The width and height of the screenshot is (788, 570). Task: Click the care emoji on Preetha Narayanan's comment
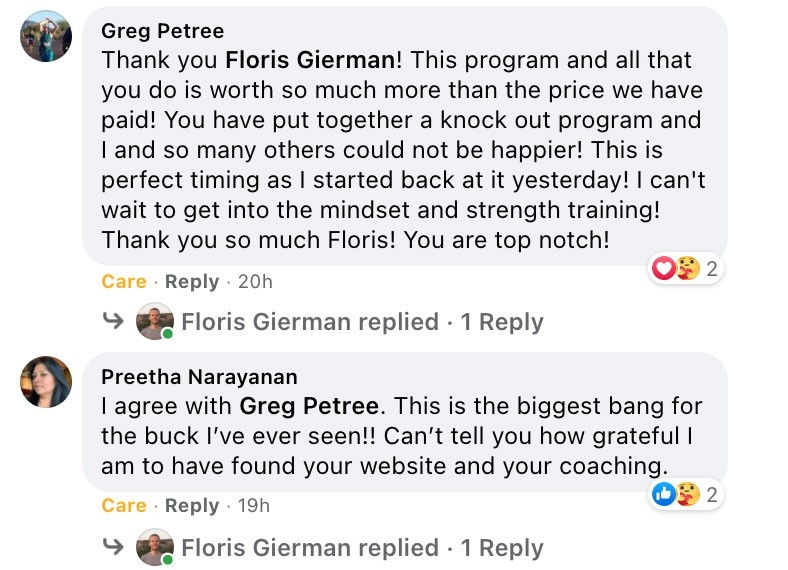pos(686,494)
